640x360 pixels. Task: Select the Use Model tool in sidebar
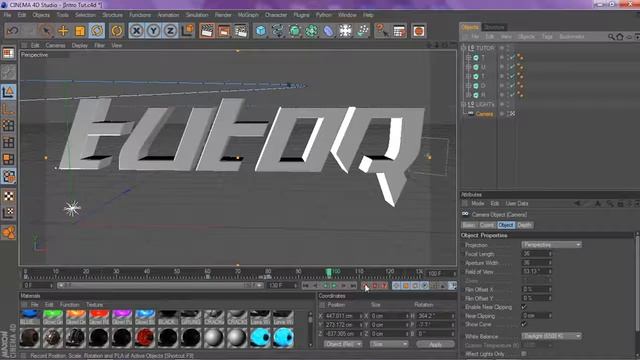[x=8, y=92]
